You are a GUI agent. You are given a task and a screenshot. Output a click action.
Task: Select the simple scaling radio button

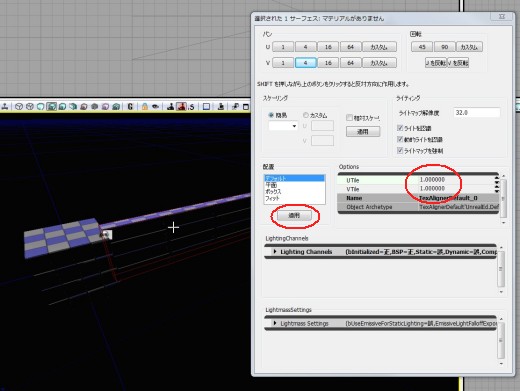coord(271,115)
